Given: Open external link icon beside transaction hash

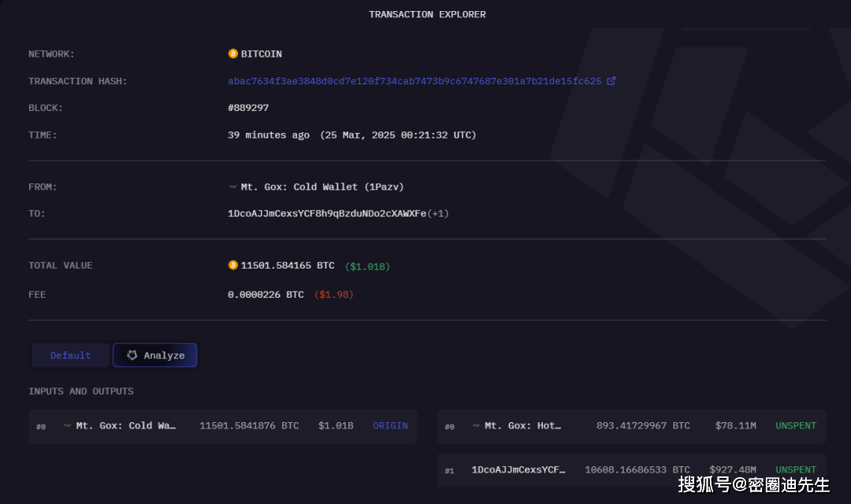Looking at the screenshot, I should (x=611, y=81).
